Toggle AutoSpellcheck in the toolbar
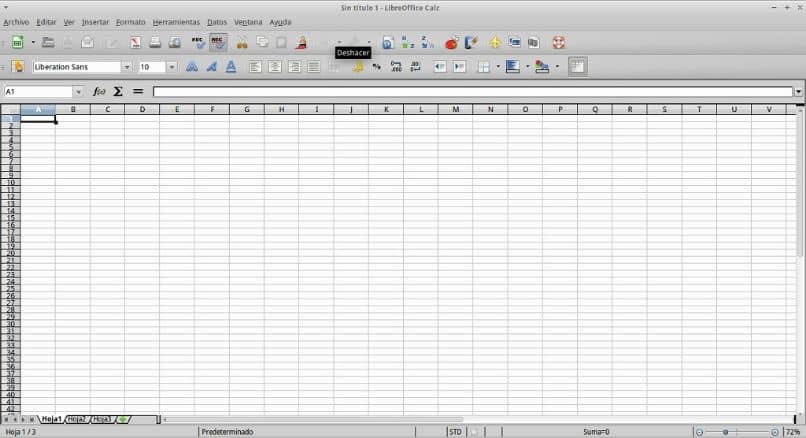The height and width of the screenshot is (438, 806). [x=218, y=43]
